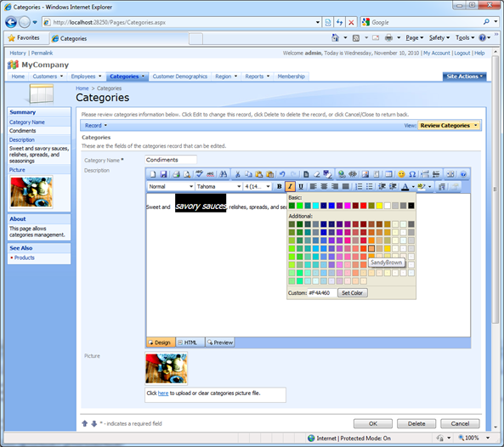Insert numbered list in the editor

pyautogui.click(x=359, y=186)
